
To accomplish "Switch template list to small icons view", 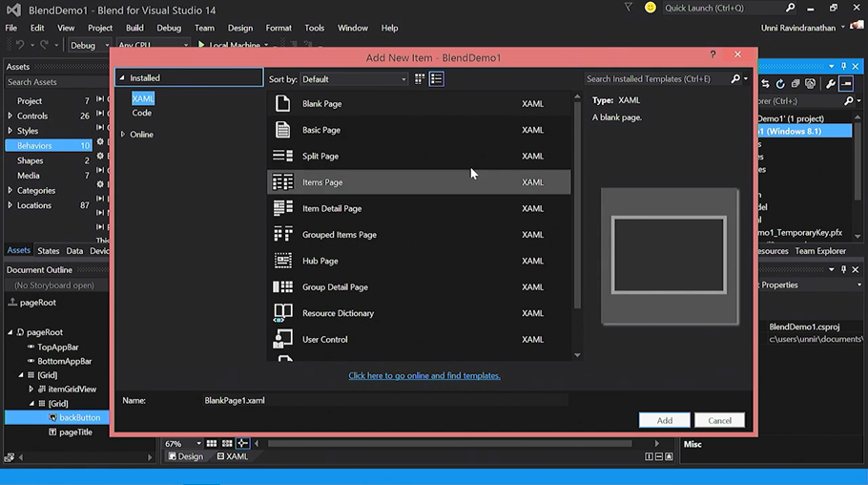I will tap(420, 78).
